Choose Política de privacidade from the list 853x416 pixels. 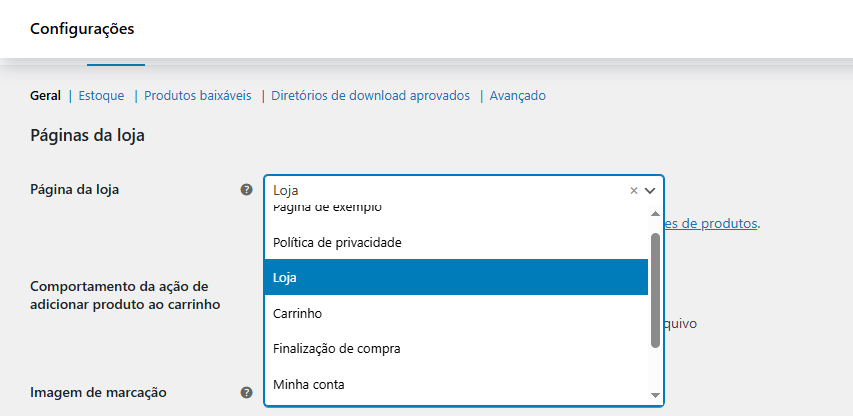[337, 242]
